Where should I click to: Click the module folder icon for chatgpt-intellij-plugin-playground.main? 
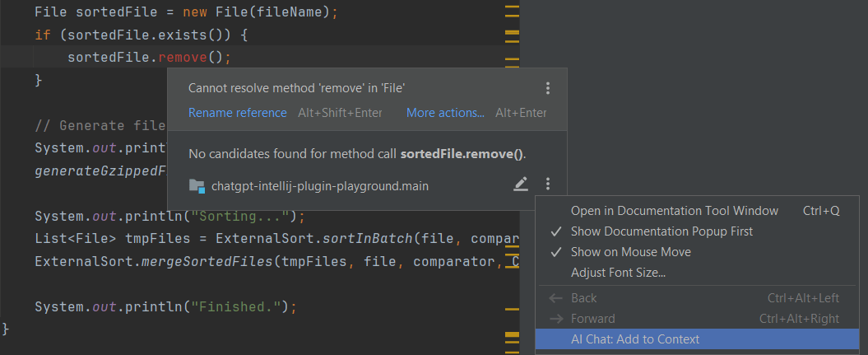coord(197,185)
